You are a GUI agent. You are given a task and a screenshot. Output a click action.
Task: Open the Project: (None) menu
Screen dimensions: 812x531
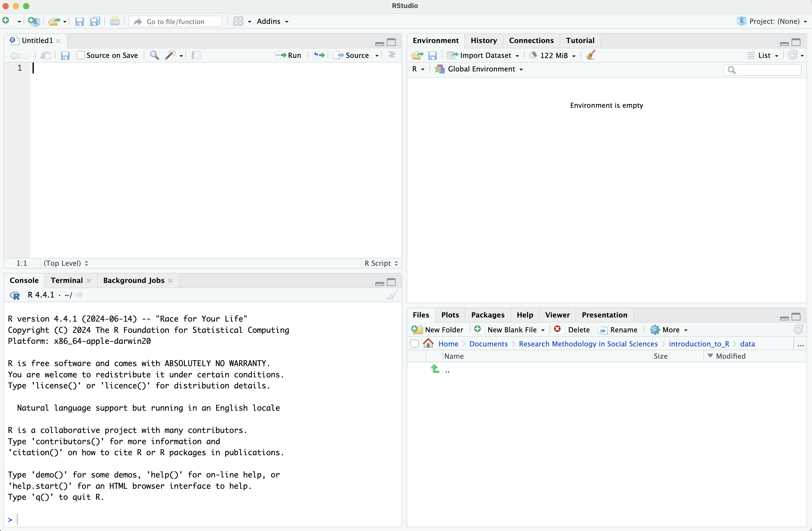click(772, 21)
